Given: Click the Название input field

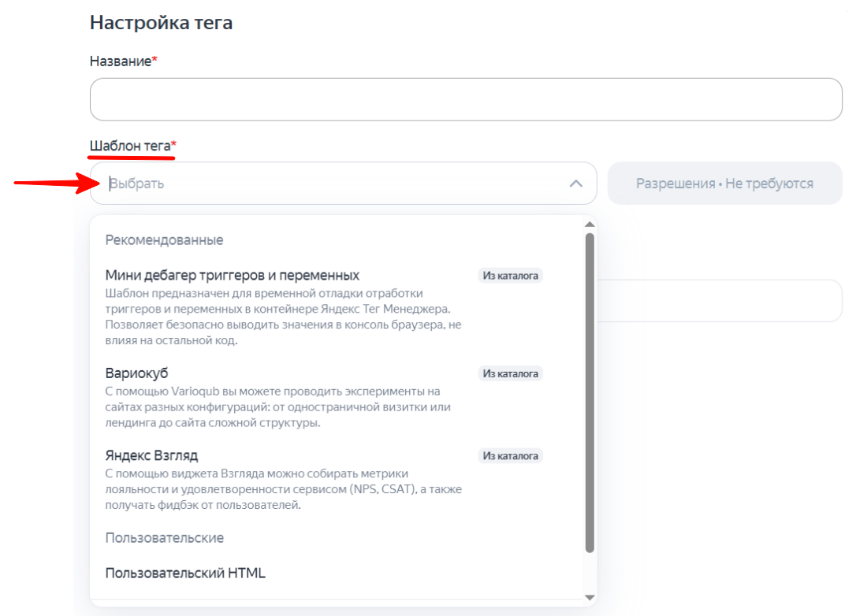Looking at the screenshot, I should click(x=466, y=99).
